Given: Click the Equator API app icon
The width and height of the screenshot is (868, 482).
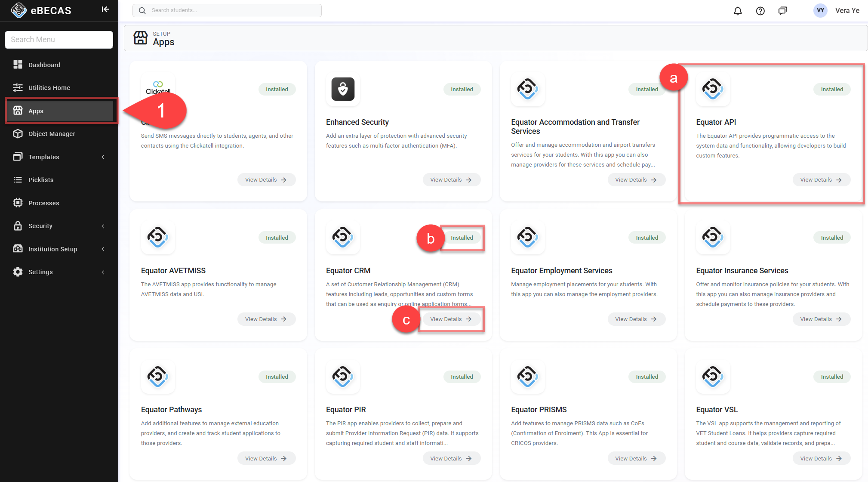Looking at the screenshot, I should [713, 89].
